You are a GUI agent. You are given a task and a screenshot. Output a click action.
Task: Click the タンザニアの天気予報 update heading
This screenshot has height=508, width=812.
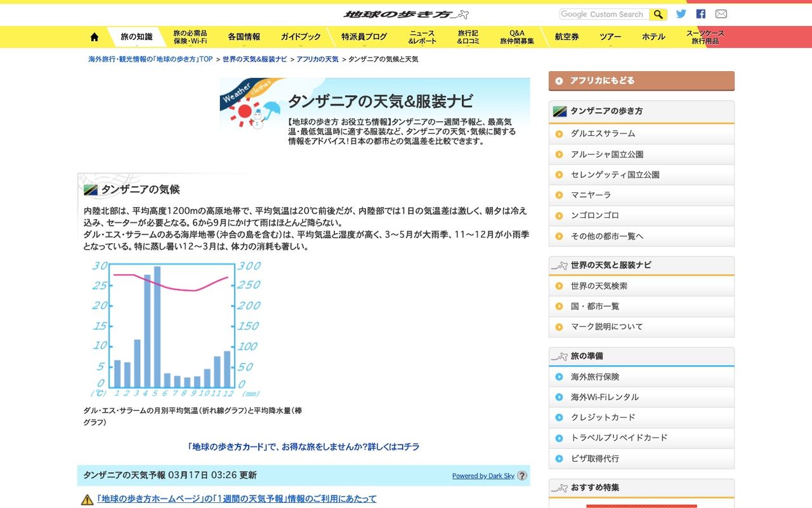point(170,475)
